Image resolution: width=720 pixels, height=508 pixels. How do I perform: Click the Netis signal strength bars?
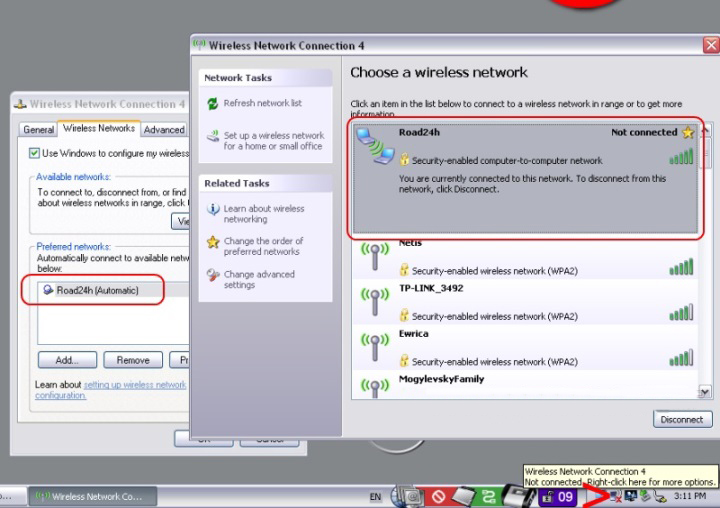click(x=681, y=267)
